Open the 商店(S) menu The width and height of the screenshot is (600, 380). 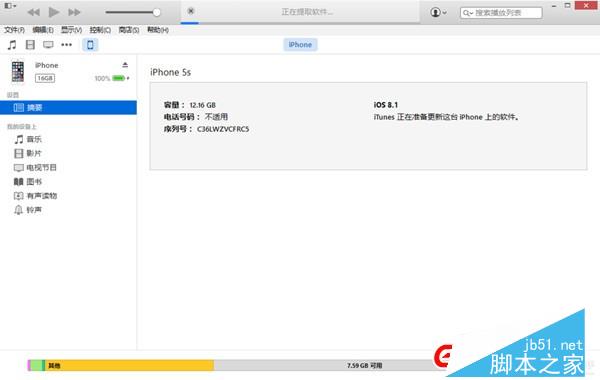129,30
